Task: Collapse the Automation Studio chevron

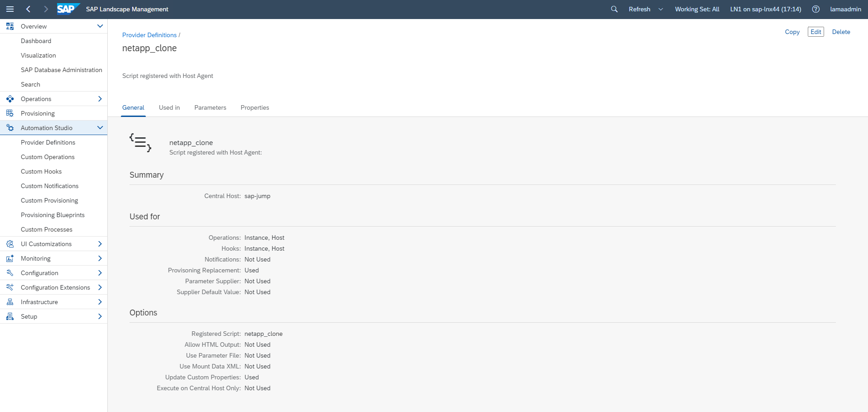Action: (x=100, y=128)
